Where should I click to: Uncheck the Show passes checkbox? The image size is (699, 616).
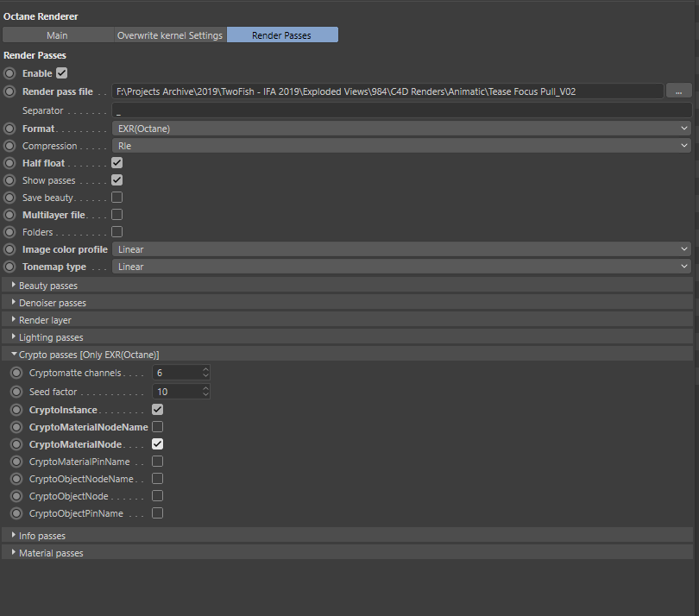[117, 180]
